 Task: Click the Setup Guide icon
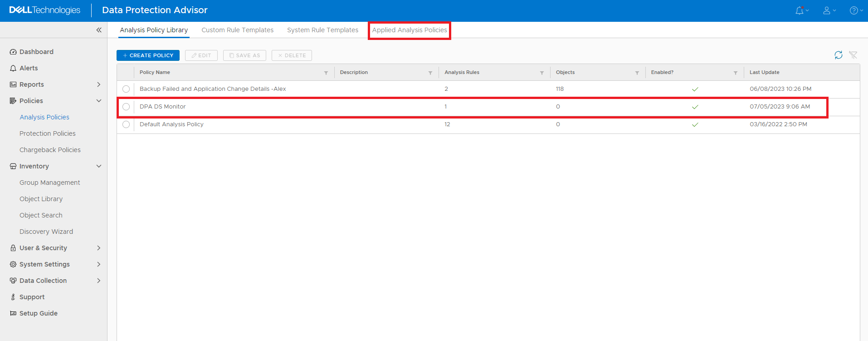click(x=13, y=313)
